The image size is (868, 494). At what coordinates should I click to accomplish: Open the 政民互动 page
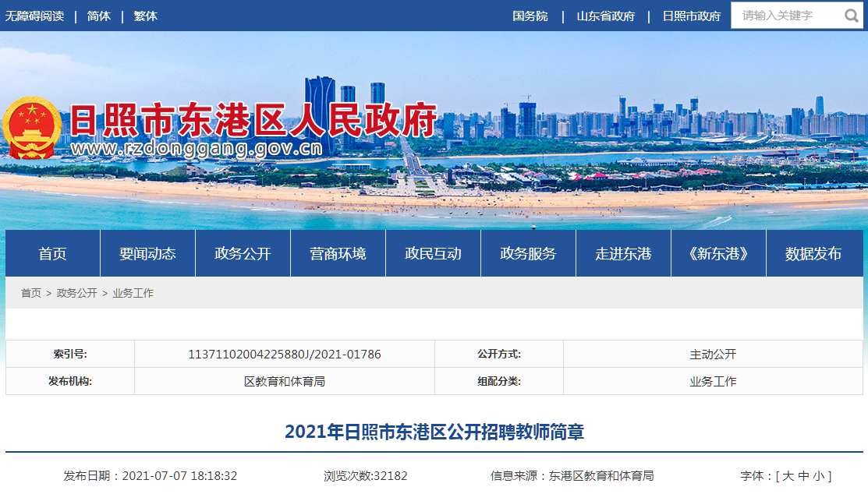[x=432, y=252]
